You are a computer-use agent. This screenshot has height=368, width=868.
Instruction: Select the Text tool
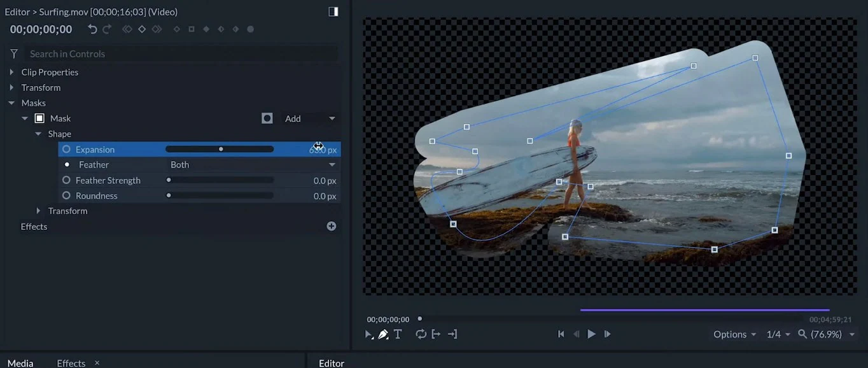pos(397,334)
